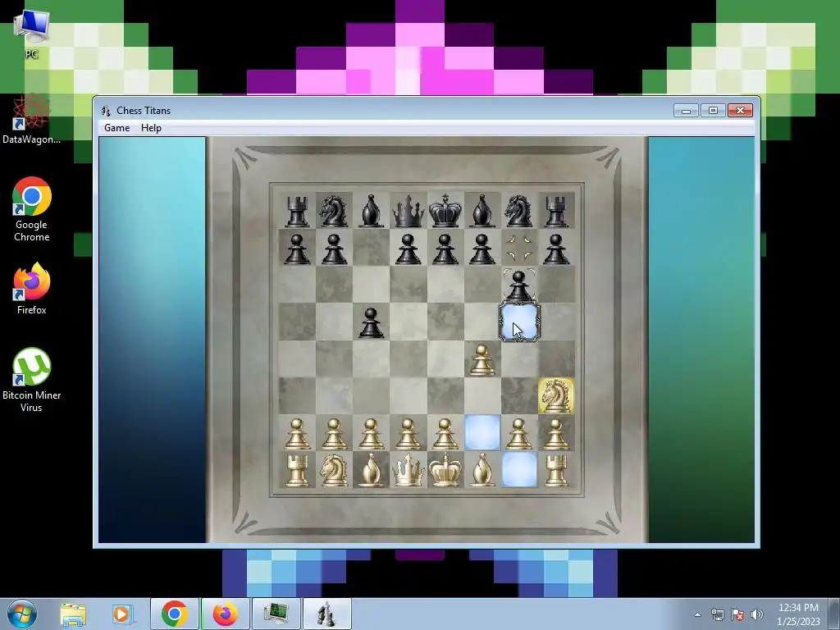Select the white queen piece
Screen dimensions: 840x630
coord(409,470)
